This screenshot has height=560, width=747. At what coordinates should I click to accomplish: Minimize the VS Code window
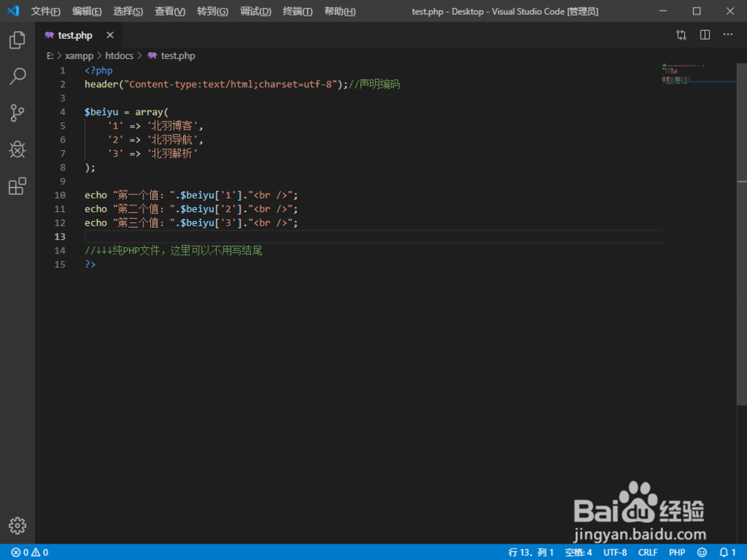point(663,11)
